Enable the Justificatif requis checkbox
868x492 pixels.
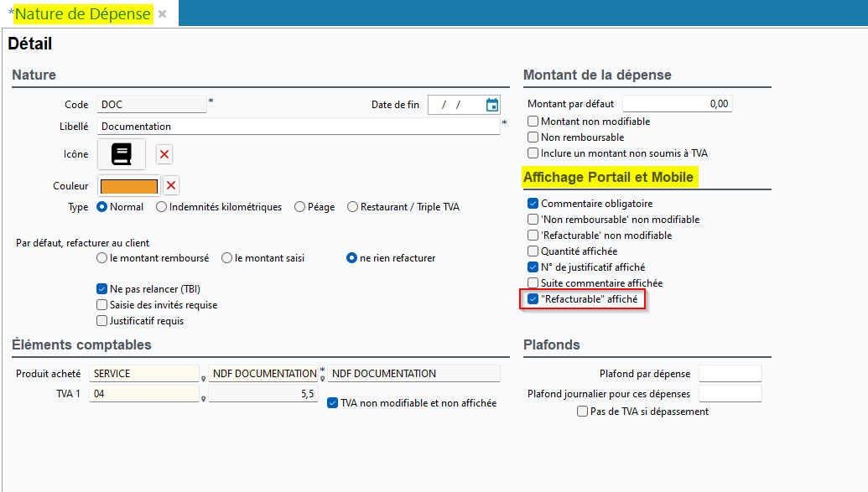(x=102, y=321)
